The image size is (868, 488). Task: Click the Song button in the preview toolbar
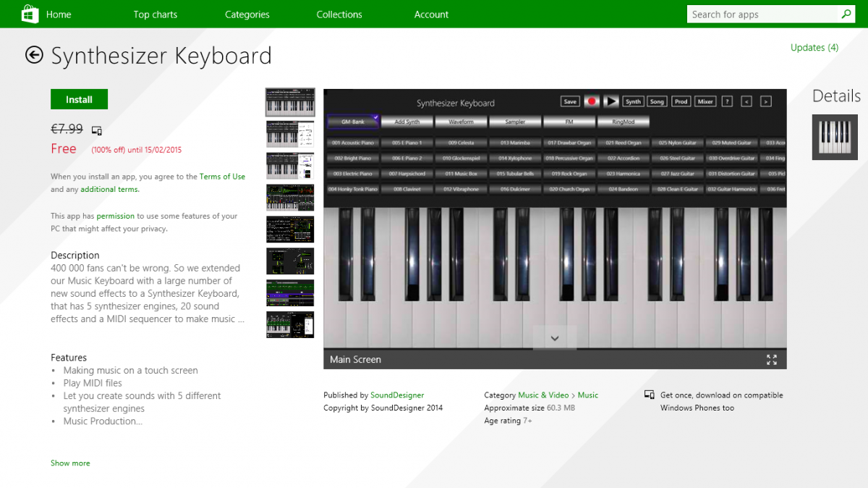(657, 101)
